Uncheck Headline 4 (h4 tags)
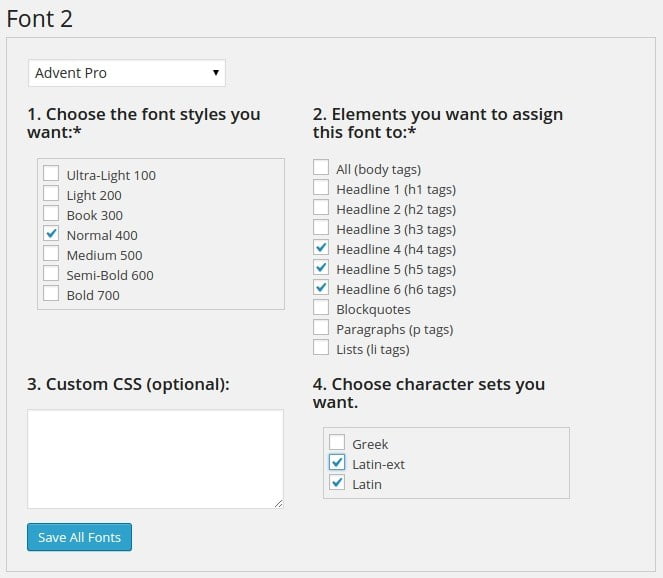Screen dimensions: 663x578 click(321, 247)
